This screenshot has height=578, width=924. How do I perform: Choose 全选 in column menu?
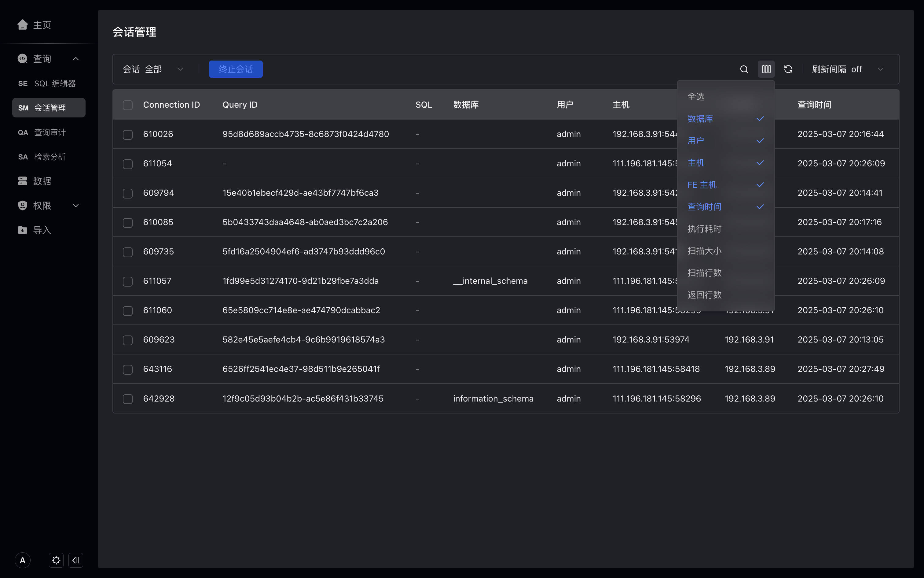click(726, 97)
